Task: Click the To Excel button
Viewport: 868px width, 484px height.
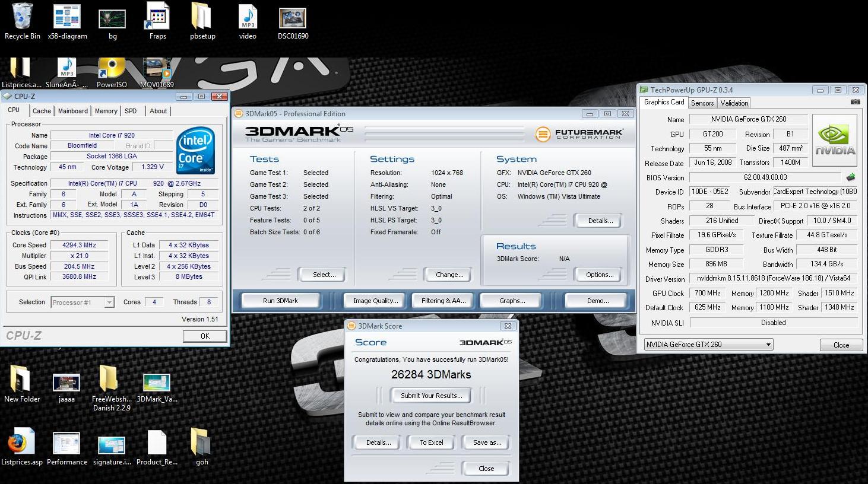Action: coord(432,442)
